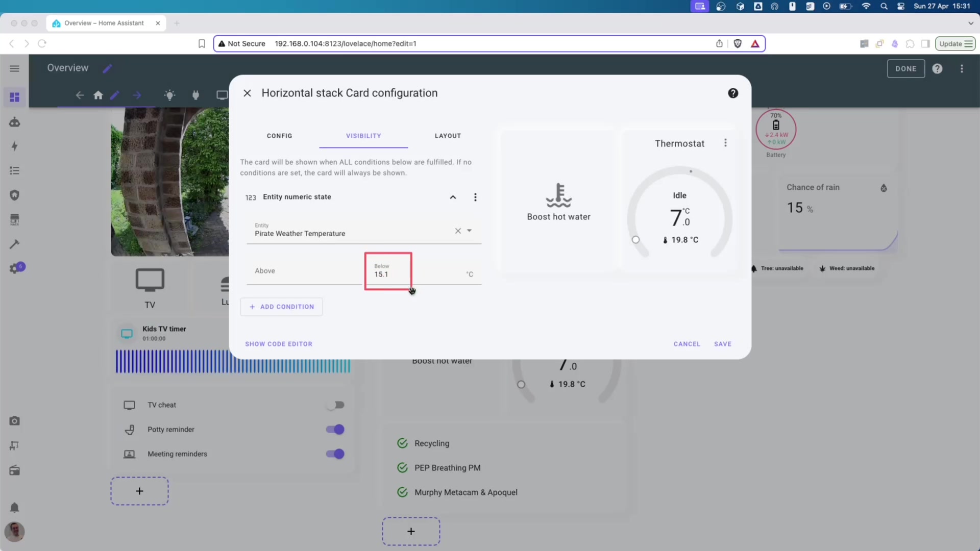980x551 pixels.
Task: Open the Developer Tools hammer icon
Action: 15,244
